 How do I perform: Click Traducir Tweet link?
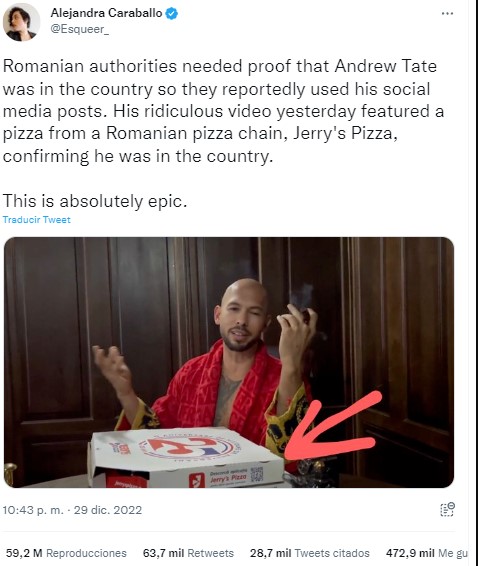click(36, 219)
